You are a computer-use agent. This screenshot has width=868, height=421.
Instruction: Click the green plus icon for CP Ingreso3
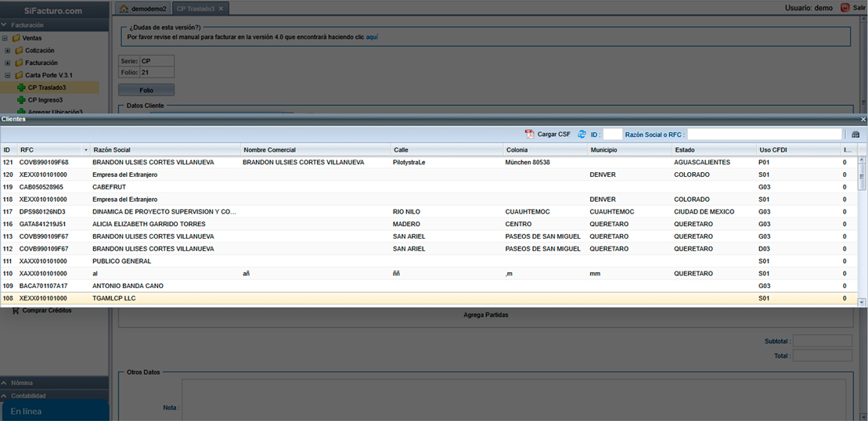(21, 100)
